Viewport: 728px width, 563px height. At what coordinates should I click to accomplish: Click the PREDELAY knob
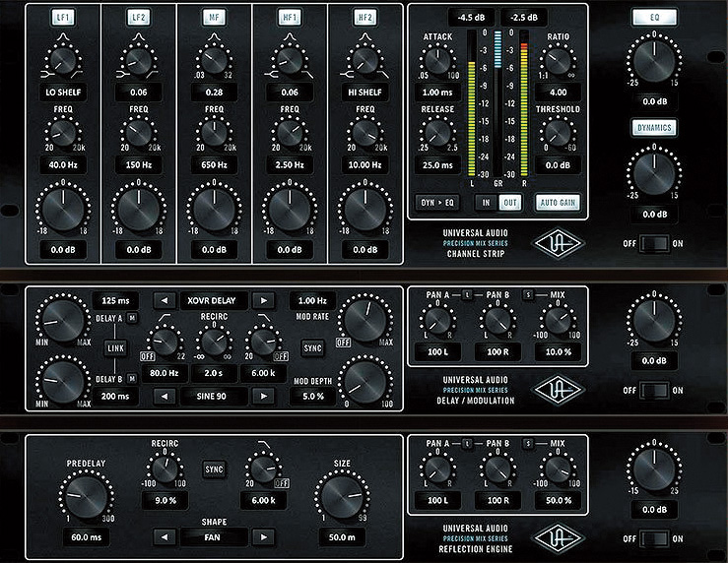(86, 496)
